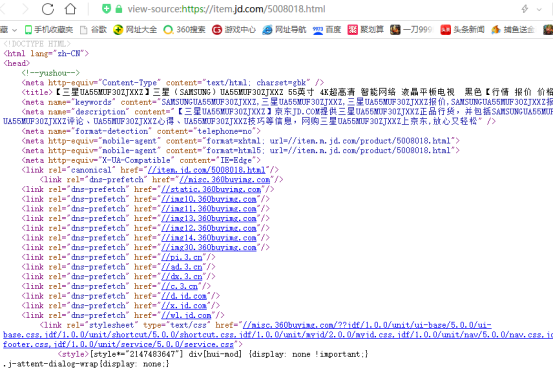
Task: Open the 谷歌 bookmark
Action: [x=94, y=30]
